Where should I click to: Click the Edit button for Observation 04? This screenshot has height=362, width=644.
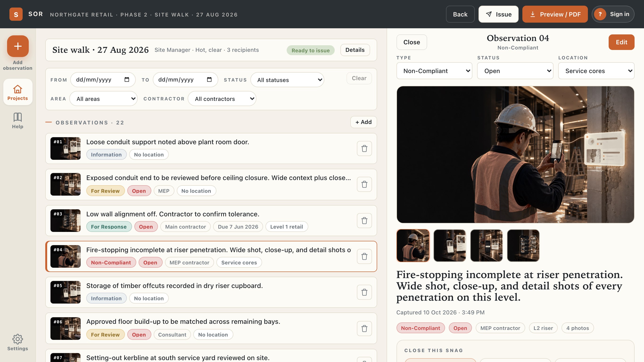621,42
